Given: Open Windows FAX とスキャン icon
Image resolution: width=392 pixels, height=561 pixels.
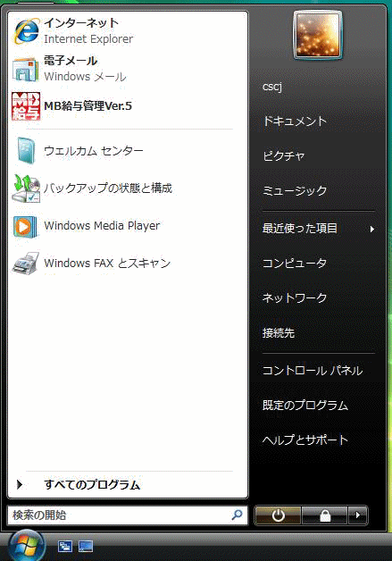Looking at the screenshot, I should (x=26, y=264).
